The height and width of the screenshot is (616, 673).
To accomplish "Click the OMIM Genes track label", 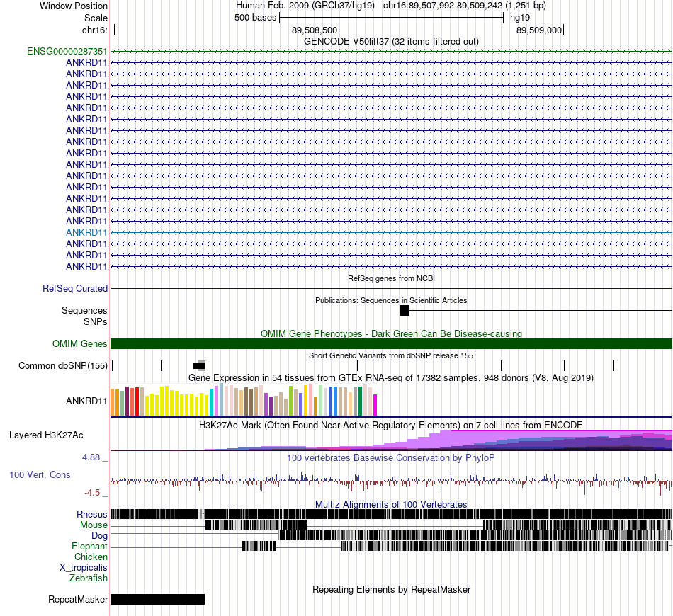I will pyautogui.click(x=80, y=344).
